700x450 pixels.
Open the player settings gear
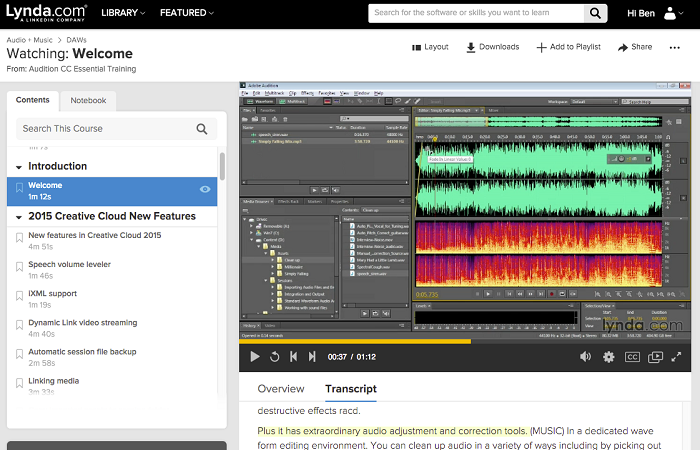[x=608, y=356]
